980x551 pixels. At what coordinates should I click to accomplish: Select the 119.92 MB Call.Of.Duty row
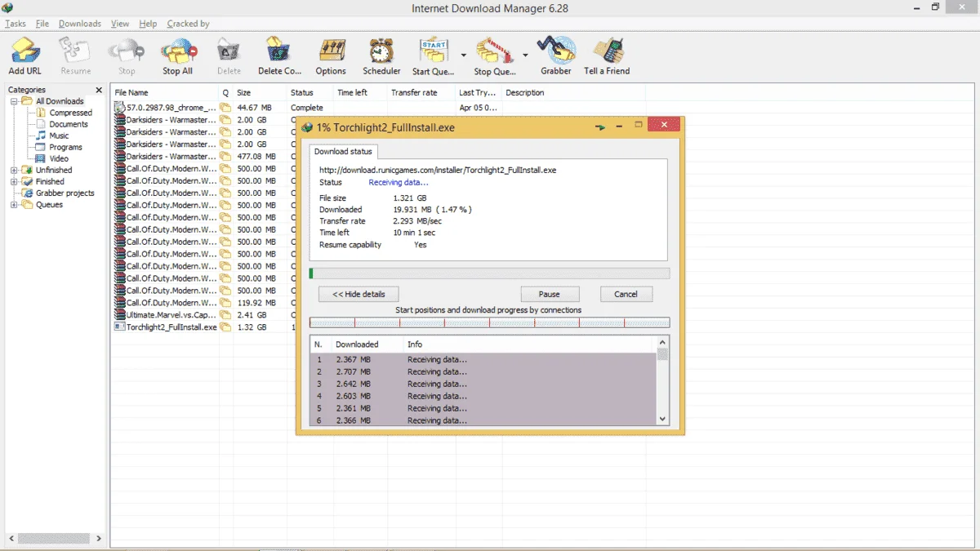(x=204, y=303)
